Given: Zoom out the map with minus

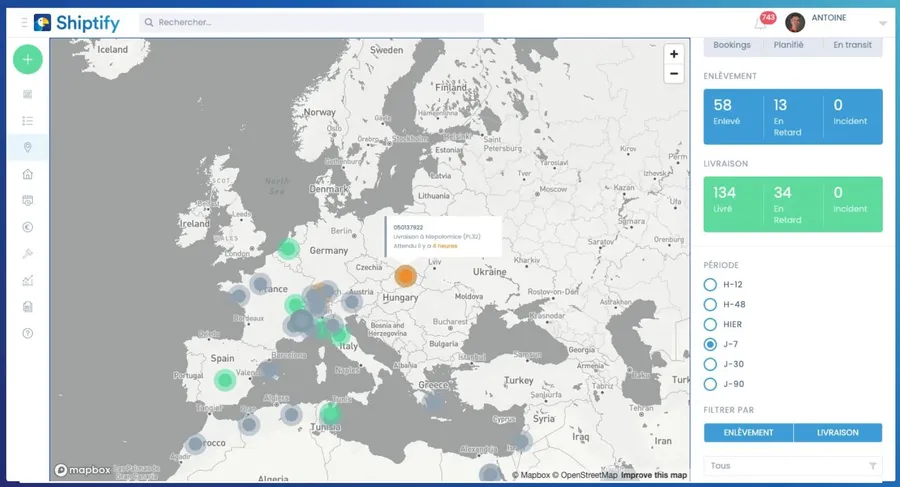Looking at the screenshot, I should click(x=674, y=74).
